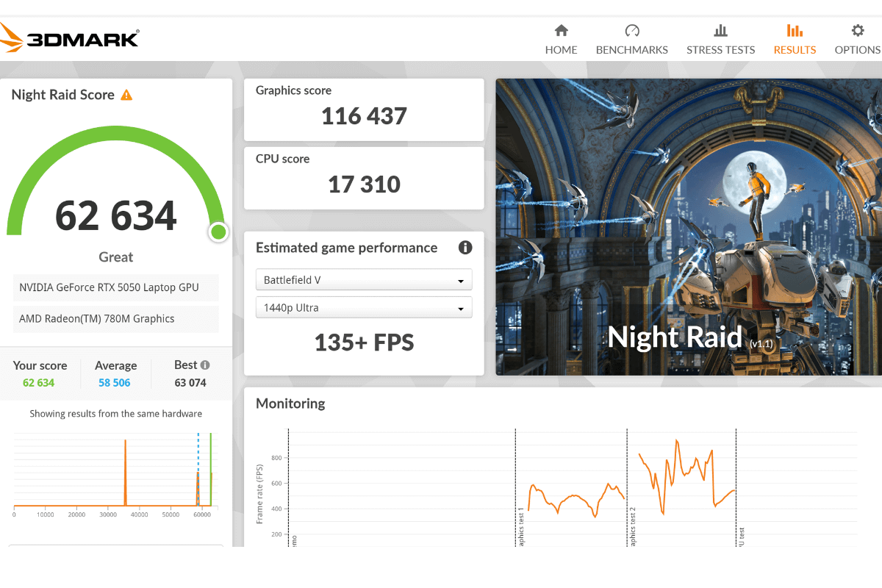Click the 3DMark logo
Screen dimensions: 882x588
(70, 37)
